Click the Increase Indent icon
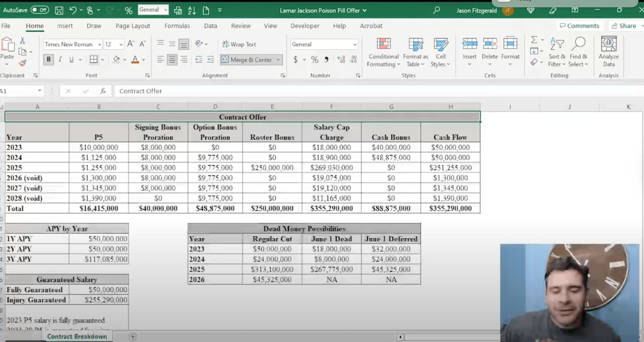The width and height of the screenshot is (644, 342). [210, 60]
